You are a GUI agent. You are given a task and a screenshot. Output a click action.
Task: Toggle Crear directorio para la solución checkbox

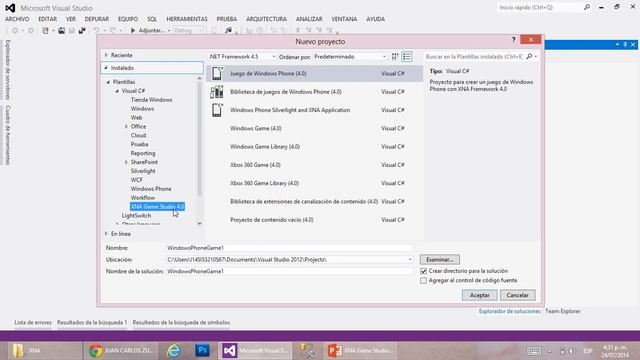pyautogui.click(x=423, y=271)
